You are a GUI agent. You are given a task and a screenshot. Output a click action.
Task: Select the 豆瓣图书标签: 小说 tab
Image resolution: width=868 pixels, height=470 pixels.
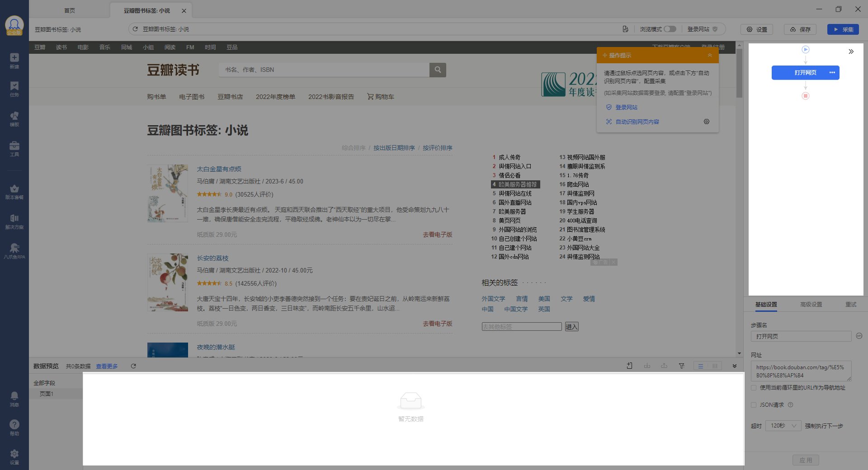[x=147, y=10]
